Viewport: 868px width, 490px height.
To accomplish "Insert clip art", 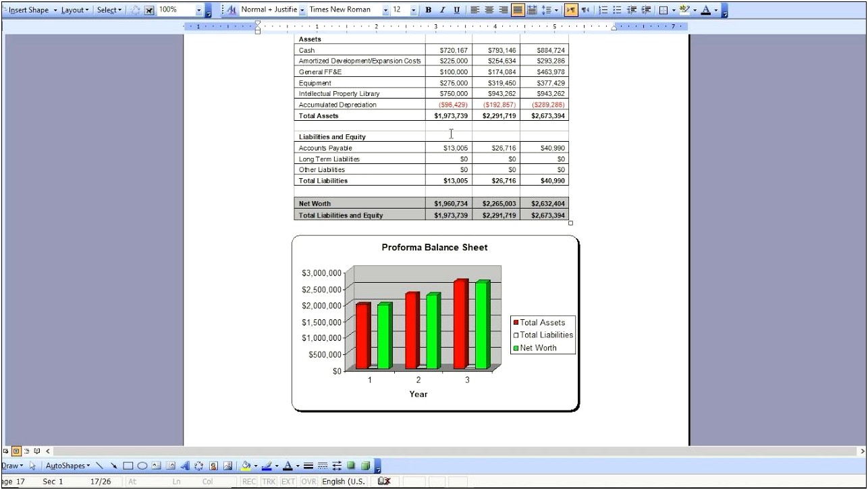I will (x=213, y=466).
